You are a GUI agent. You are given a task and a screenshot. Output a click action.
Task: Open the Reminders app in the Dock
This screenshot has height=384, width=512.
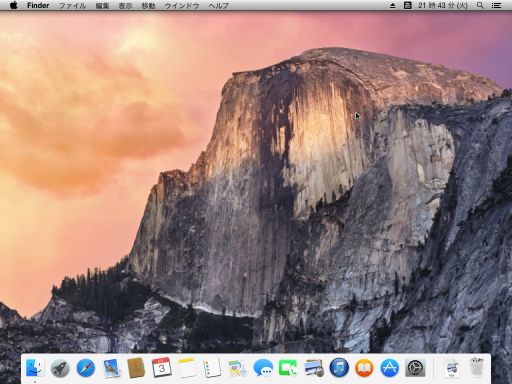tap(212, 368)
